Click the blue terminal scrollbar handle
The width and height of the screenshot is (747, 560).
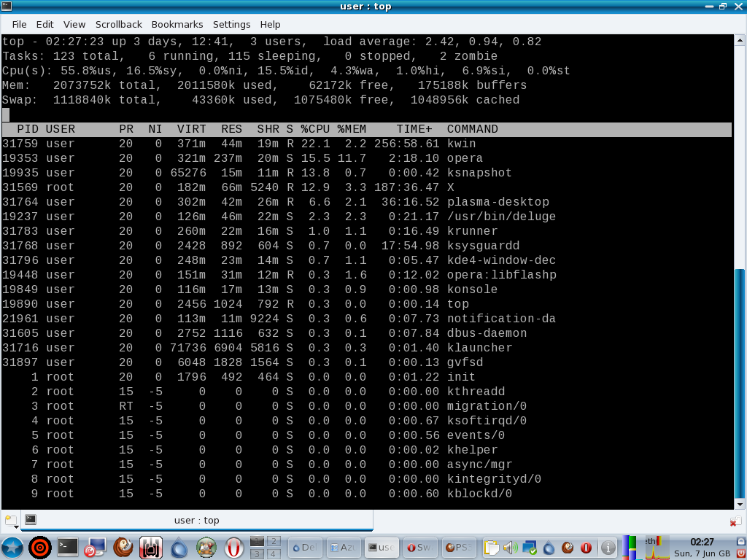(740, 382)
